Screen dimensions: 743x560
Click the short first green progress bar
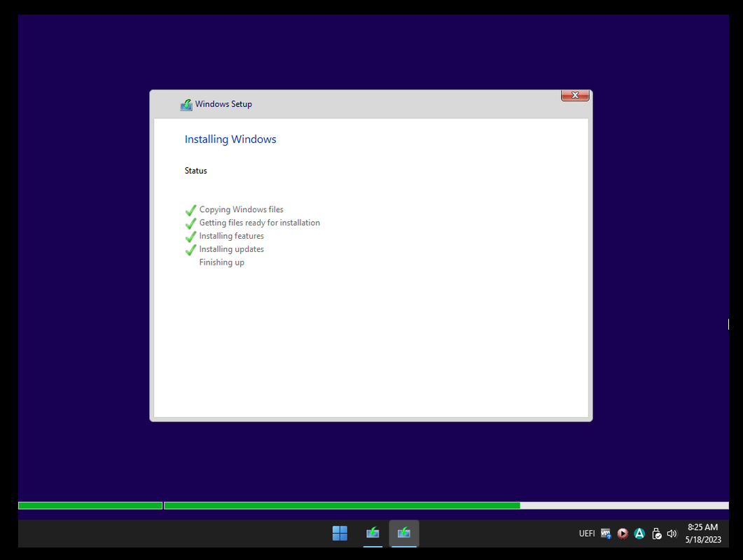(90, 505)
